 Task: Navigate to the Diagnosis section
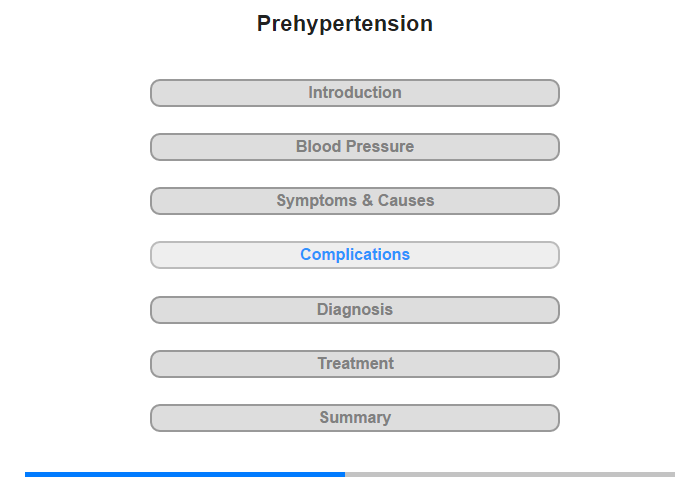[x=355, y=310]
